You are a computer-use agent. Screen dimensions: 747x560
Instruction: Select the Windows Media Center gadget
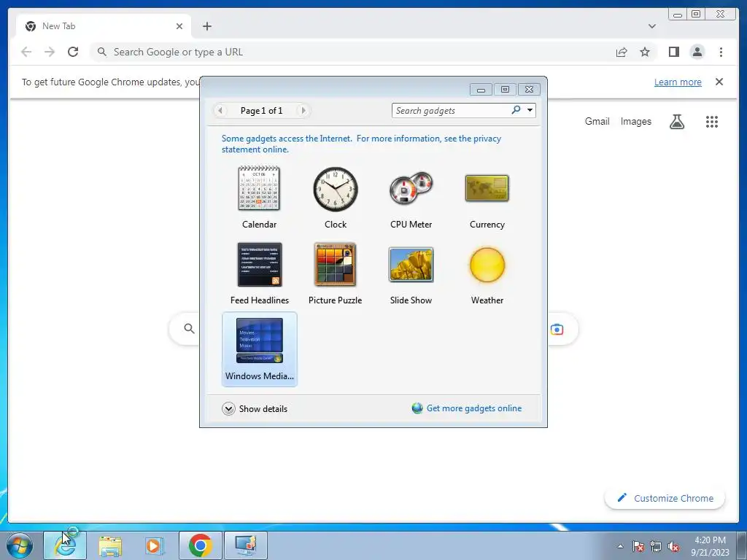tap(259, 349)
